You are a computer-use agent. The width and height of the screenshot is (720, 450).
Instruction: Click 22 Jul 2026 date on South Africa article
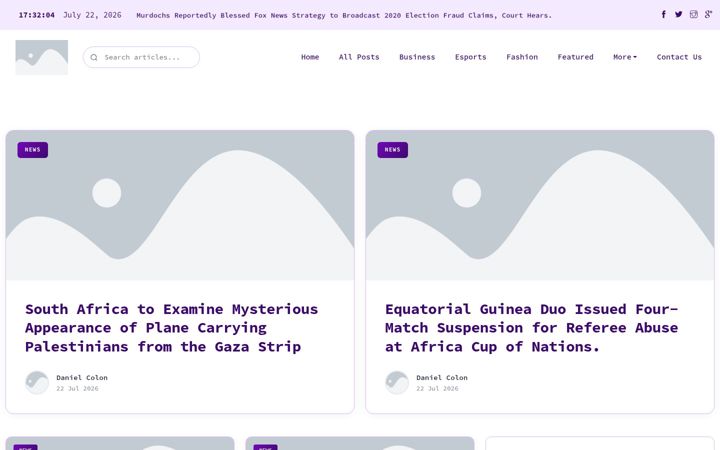(77, 388)
